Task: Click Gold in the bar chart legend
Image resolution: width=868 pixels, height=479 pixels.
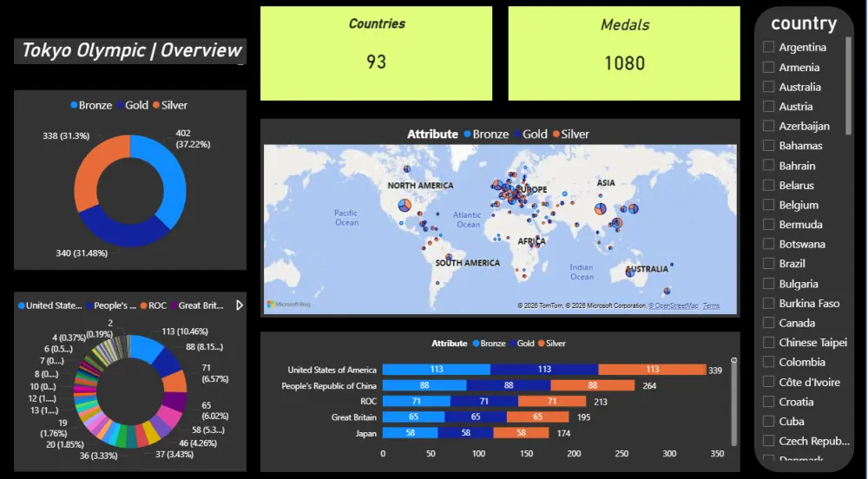Action: (522, 344)
